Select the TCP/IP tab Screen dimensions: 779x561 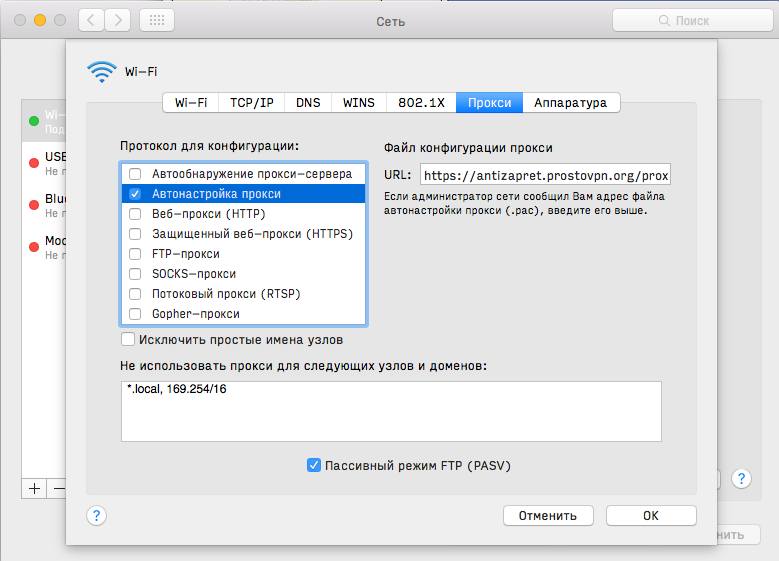coord(251,102)
